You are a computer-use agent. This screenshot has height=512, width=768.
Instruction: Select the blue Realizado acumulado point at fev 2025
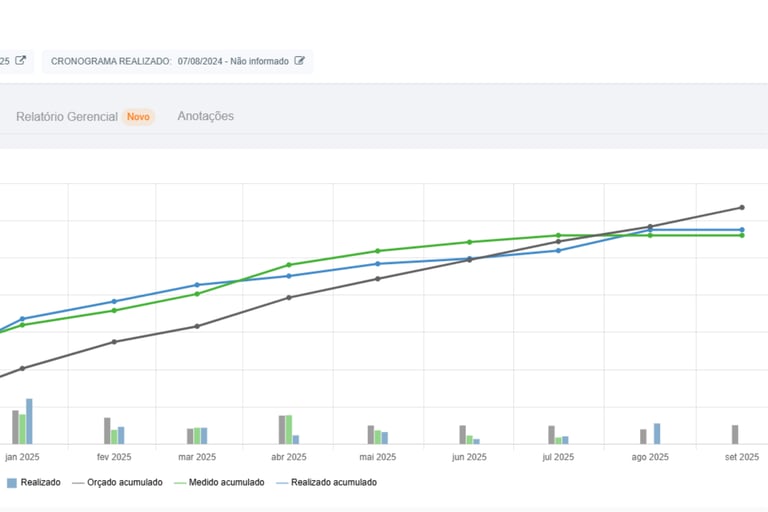click(113, 301)
